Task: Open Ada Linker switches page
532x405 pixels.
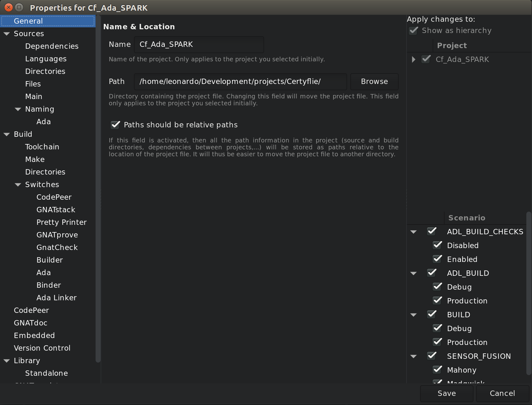Action: coord(57,298)
